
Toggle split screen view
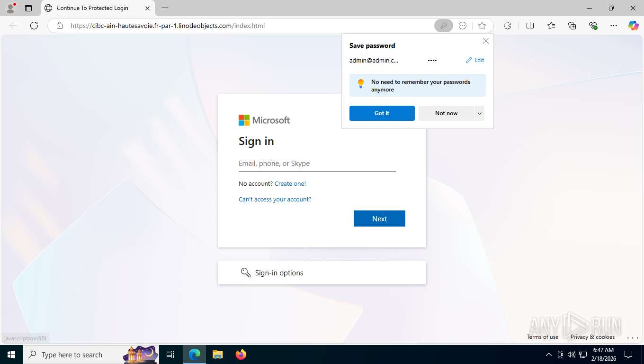click(x=530, y=26)
